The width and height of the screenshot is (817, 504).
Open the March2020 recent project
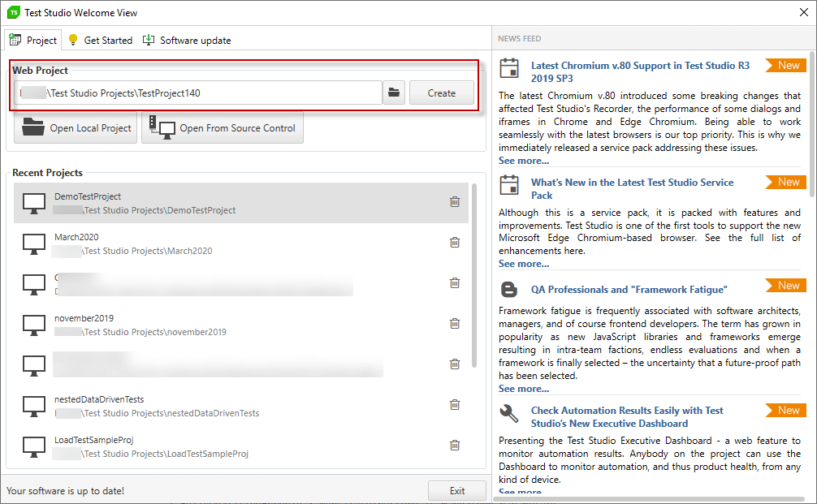pos(240,243)
